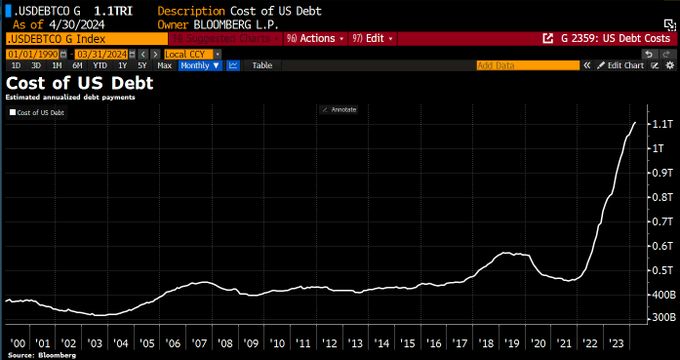Open the annotation pencil tool at far right

[655, 65]
